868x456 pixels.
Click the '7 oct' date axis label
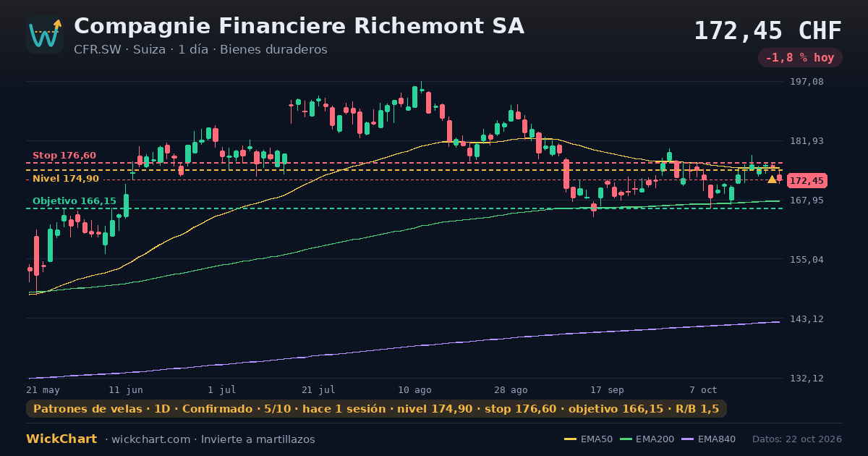click(x=703, y=389)
